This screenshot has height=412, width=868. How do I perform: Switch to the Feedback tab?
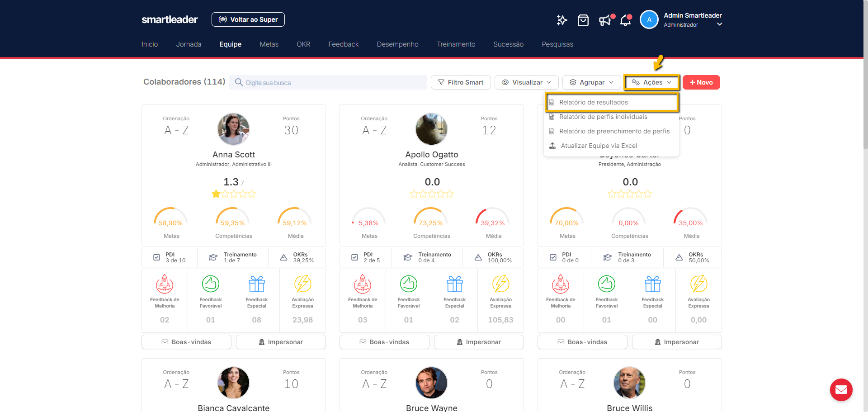tap(344, 44)
